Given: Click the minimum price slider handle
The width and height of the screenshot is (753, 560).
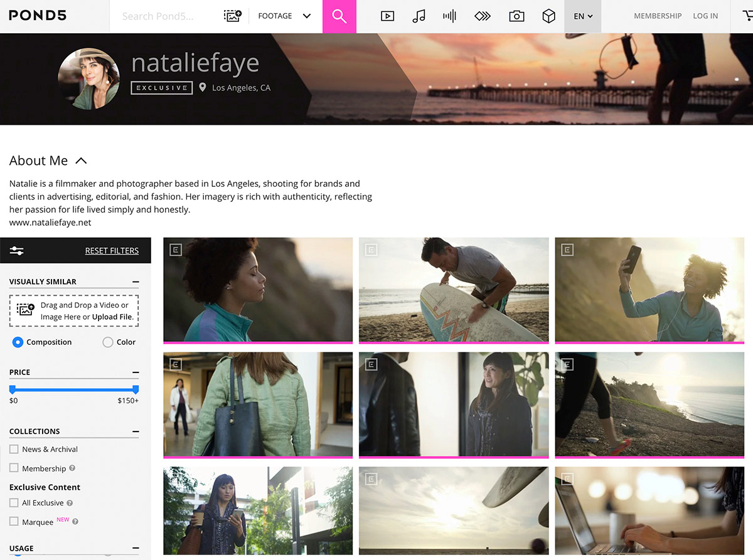Looking at the screenshot, I should 13,389.
